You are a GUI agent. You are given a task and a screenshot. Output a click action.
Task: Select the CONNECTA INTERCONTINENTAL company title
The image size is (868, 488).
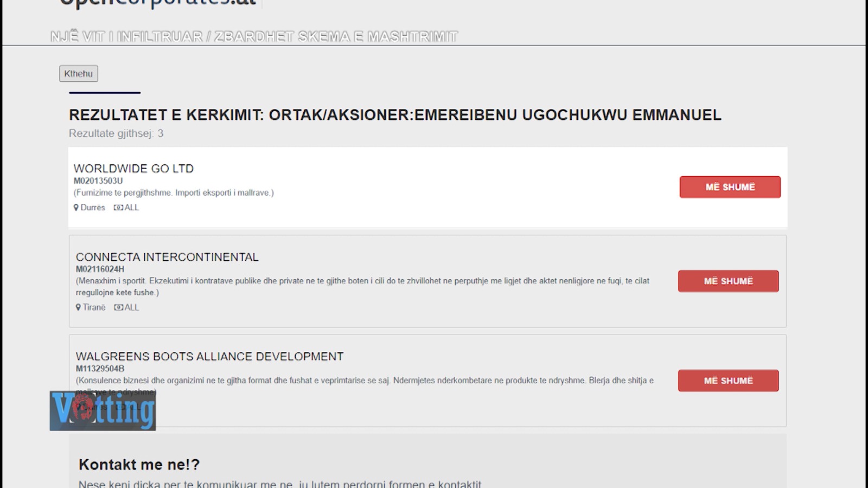167,257
